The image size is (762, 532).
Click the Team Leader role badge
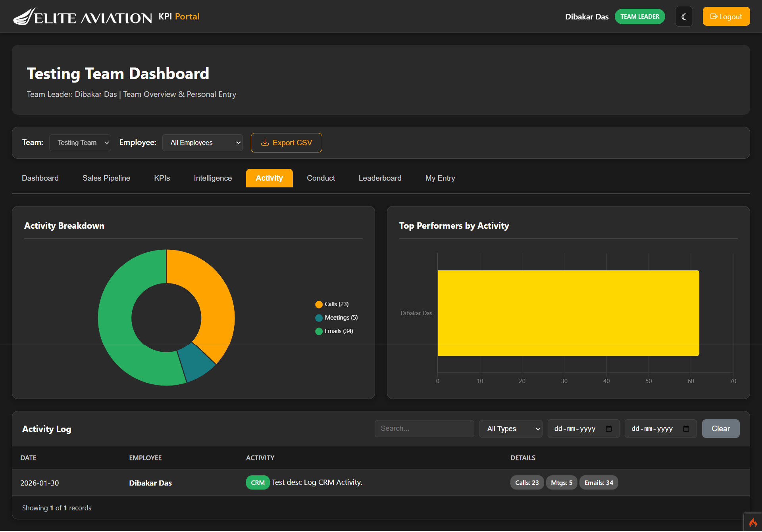point(640,17)
